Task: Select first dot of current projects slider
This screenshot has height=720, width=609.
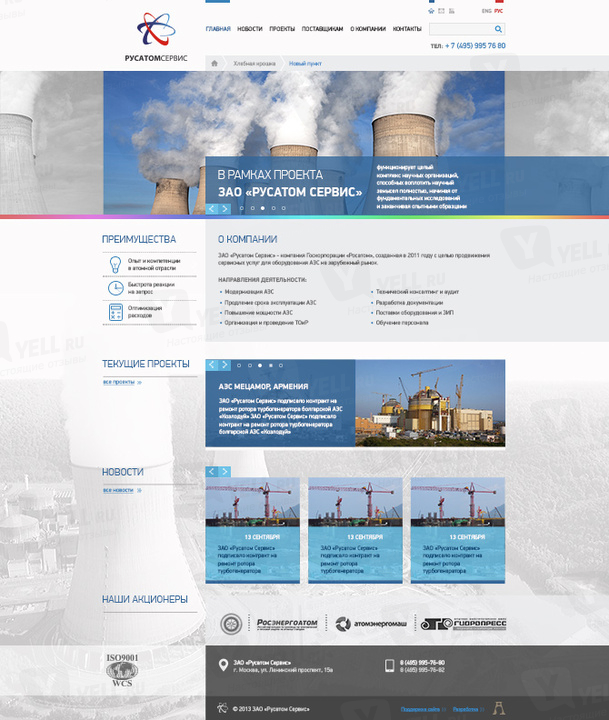Action: tap(239, 366)
